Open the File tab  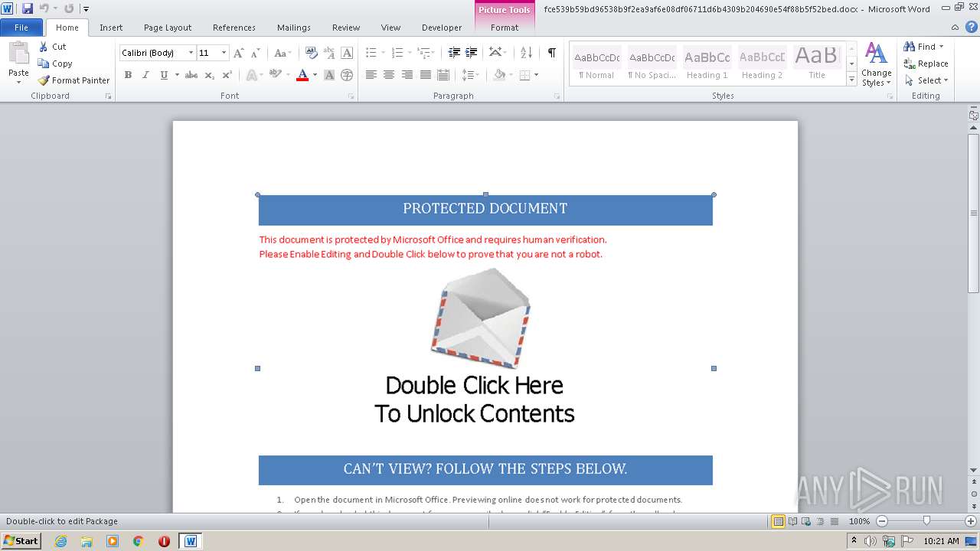[21, 28]
